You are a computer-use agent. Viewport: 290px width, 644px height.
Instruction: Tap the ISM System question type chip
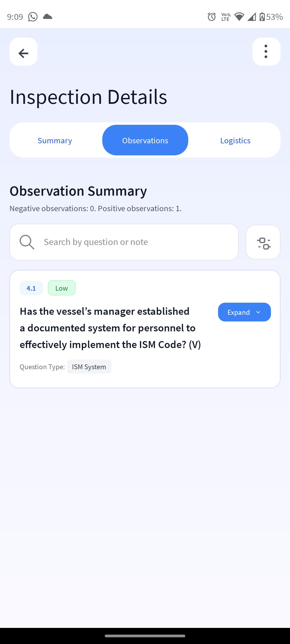(x=89, y=367)
